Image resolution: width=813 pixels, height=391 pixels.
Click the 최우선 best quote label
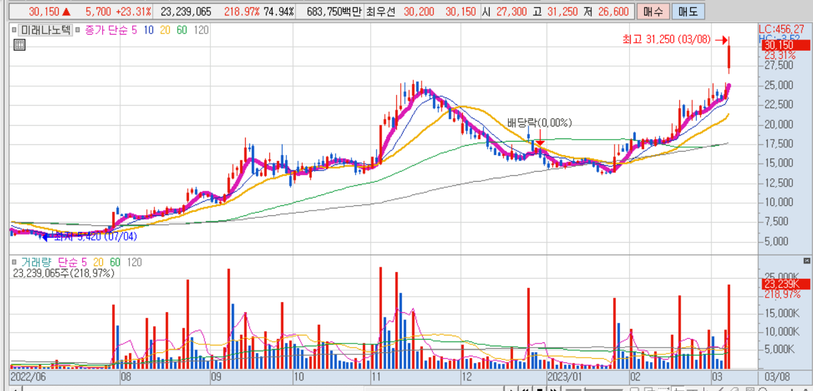(381, 11)
